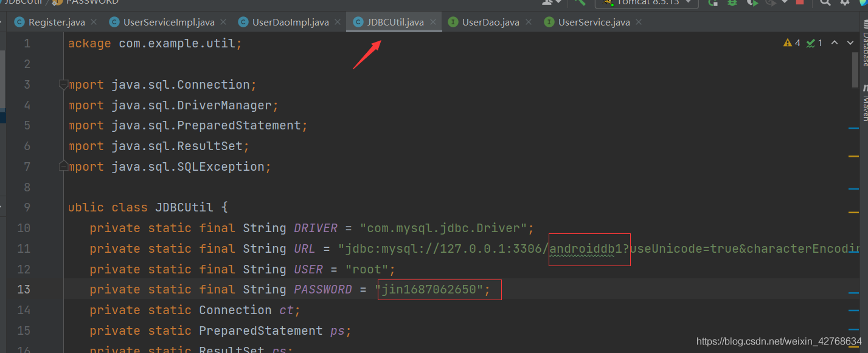Open the UserServiceImpl.java editor tab
Viewport: 868px width, 353px height.
[168, 22]
